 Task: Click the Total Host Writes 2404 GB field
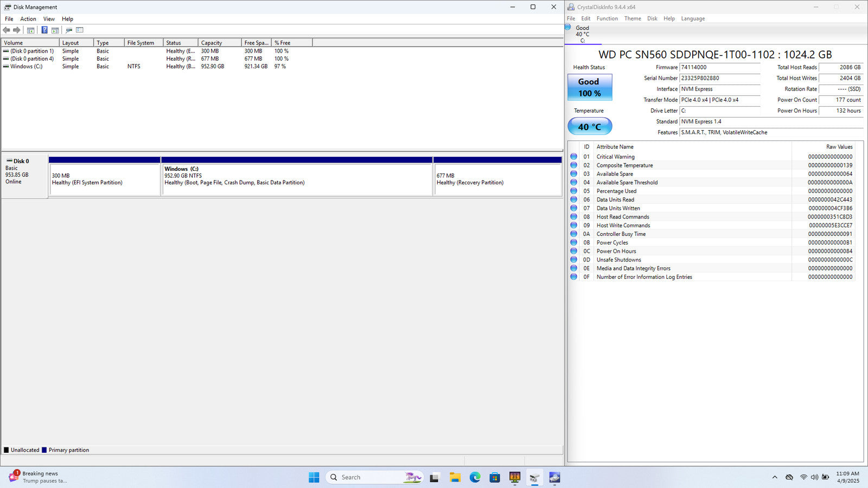841,78
